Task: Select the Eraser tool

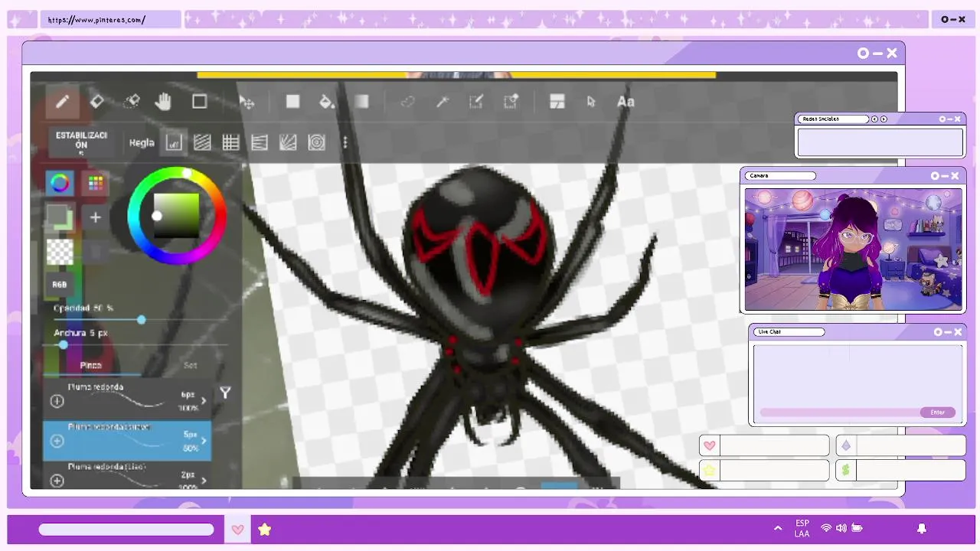Action: [96, 102]
